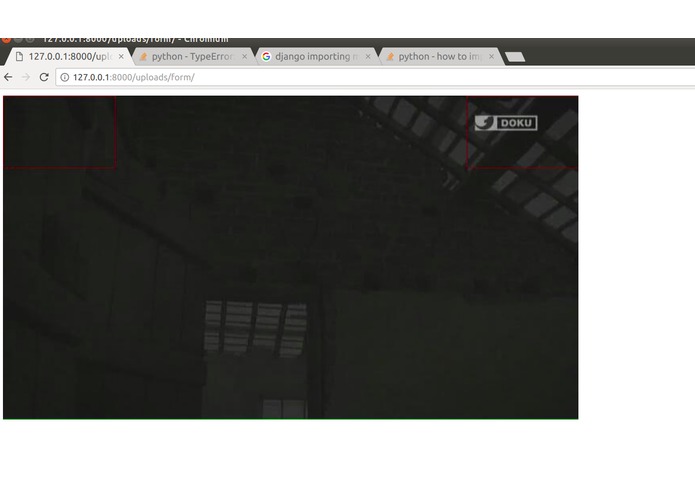Click the Google favicon on django tab
Screen dimensions: 695x494
(x=266, y=57)
